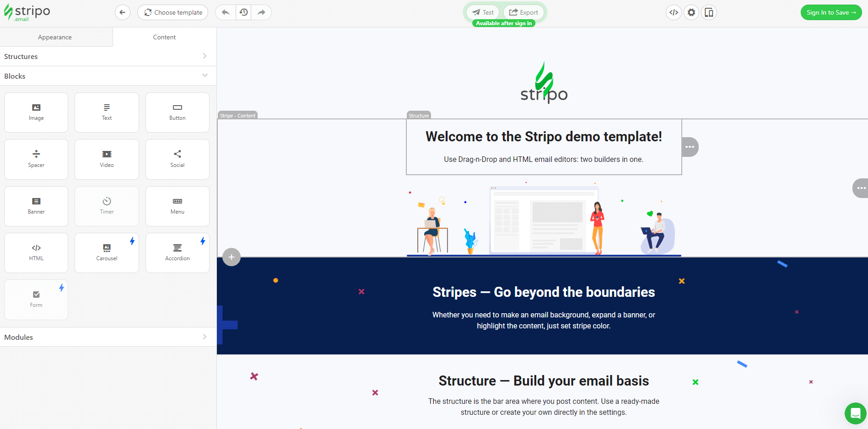Collapse the Blocks section

click(x=108, y=76)
